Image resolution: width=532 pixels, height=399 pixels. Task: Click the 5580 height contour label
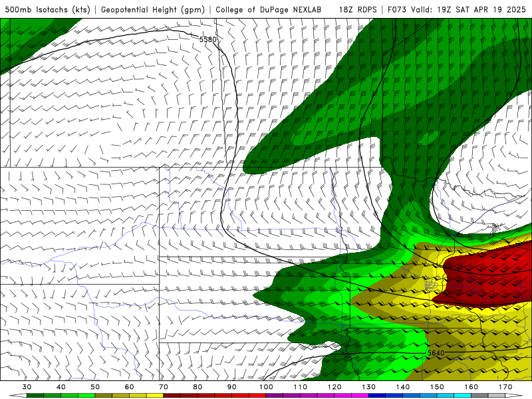(x=207, y=39)
